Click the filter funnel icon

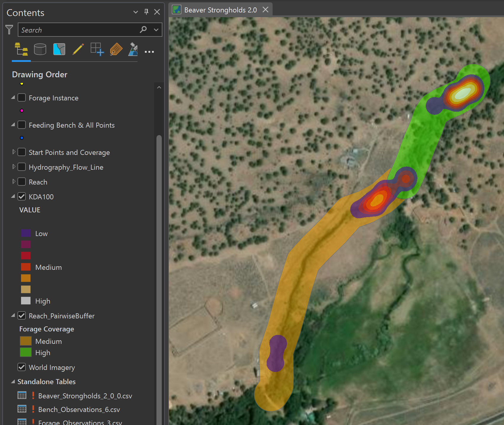(x=9, y=30)
